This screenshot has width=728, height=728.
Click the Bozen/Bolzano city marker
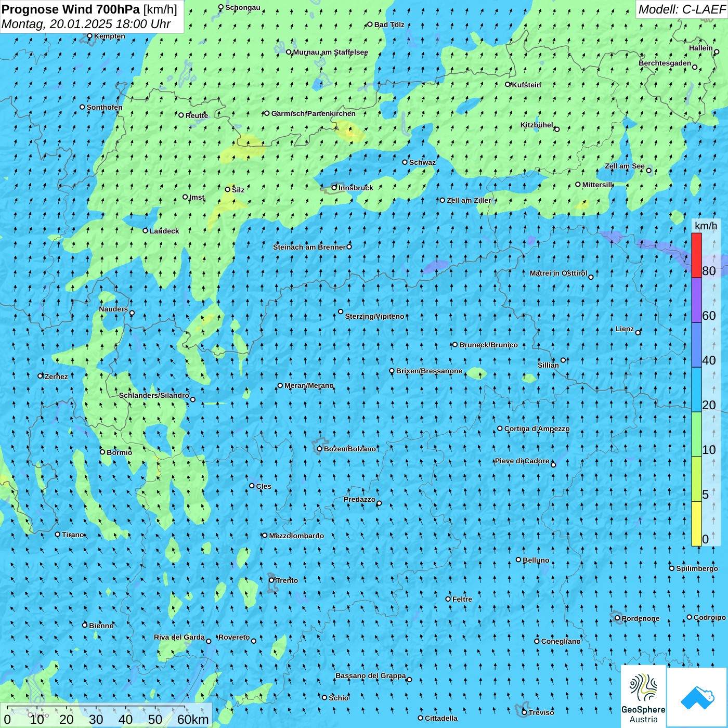(x=320, y=449)
